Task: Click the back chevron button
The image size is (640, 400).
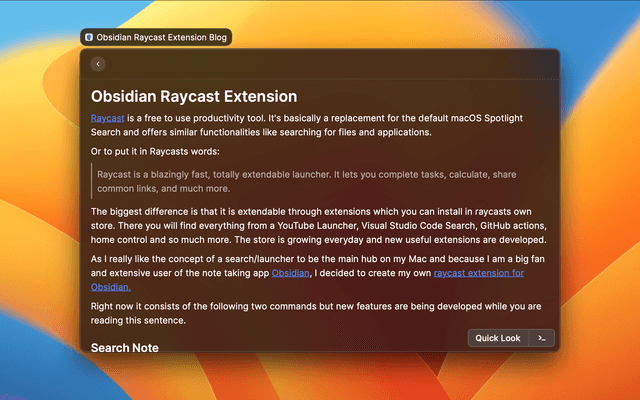Action: (97, 64)
